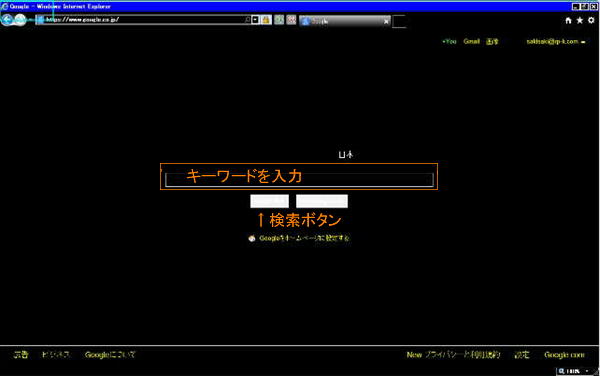Open the privacy and terms footer link
This screenshot has width=600, height=376.
coord(462,355)
